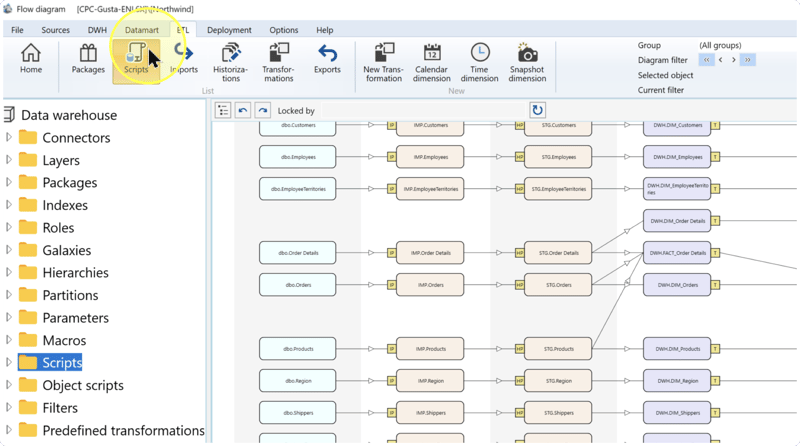
Task: Go to previous diagram filter
Action: pos(720,60)
